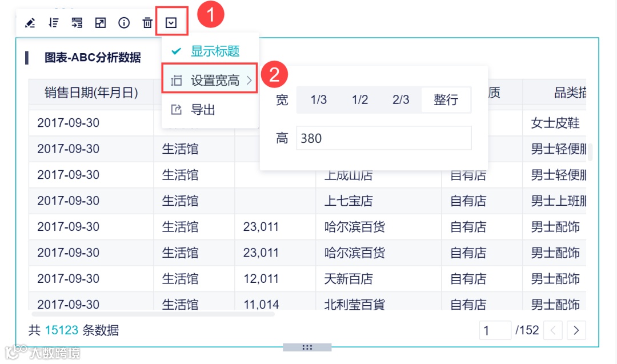Click the next page chevron

coord(576,330)
